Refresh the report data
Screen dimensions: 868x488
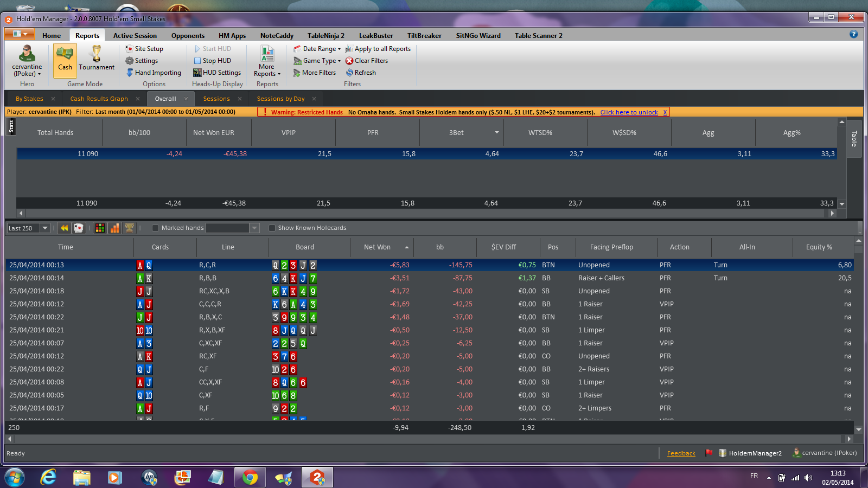pyautogui.click(x=361, y=73)
